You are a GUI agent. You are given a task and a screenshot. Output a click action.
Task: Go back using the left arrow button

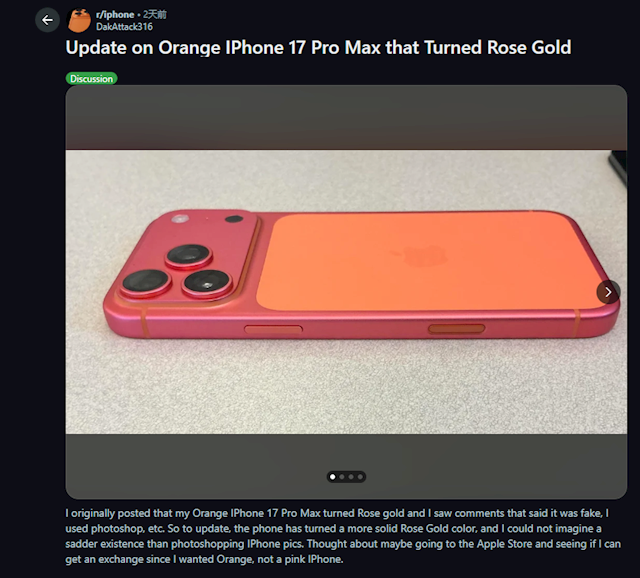tap(47, 20)
